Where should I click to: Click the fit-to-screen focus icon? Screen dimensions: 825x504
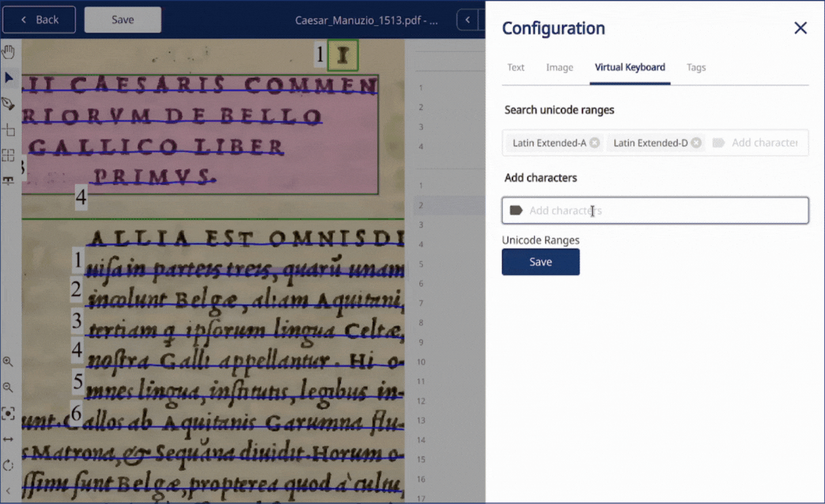pos(8,413)
